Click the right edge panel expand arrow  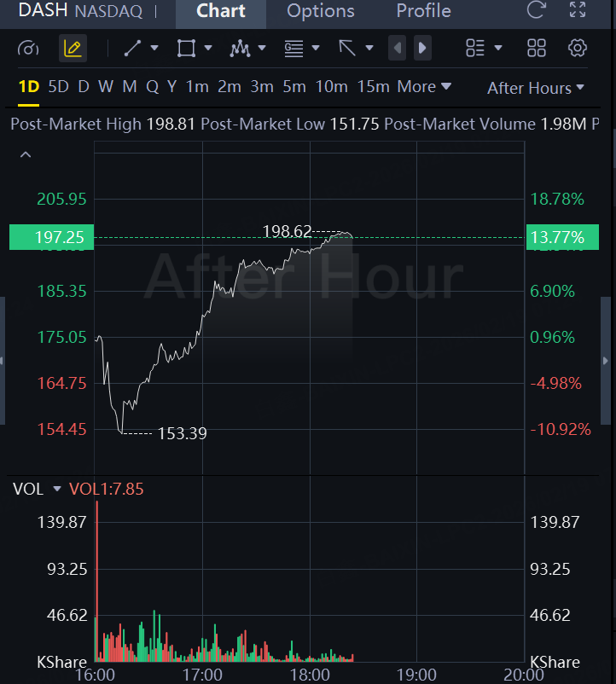606,361
